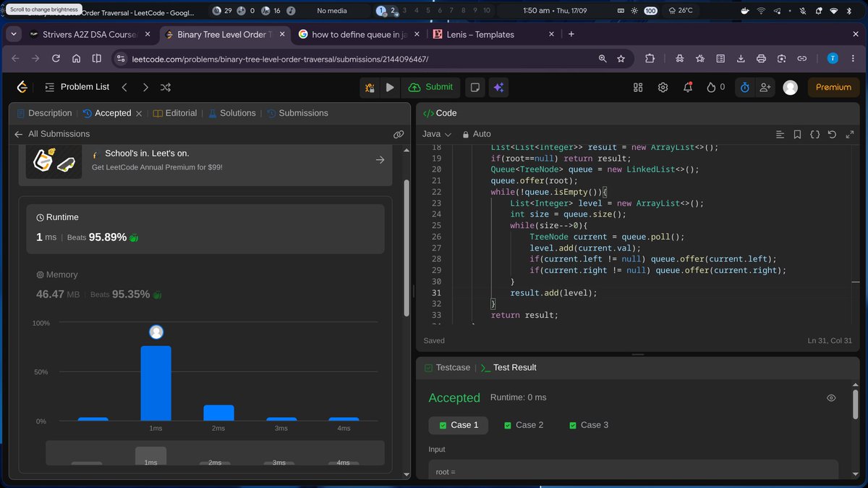Click the Runtime stats card
Screen dimensions: 868x488
[x=205, y=229]
